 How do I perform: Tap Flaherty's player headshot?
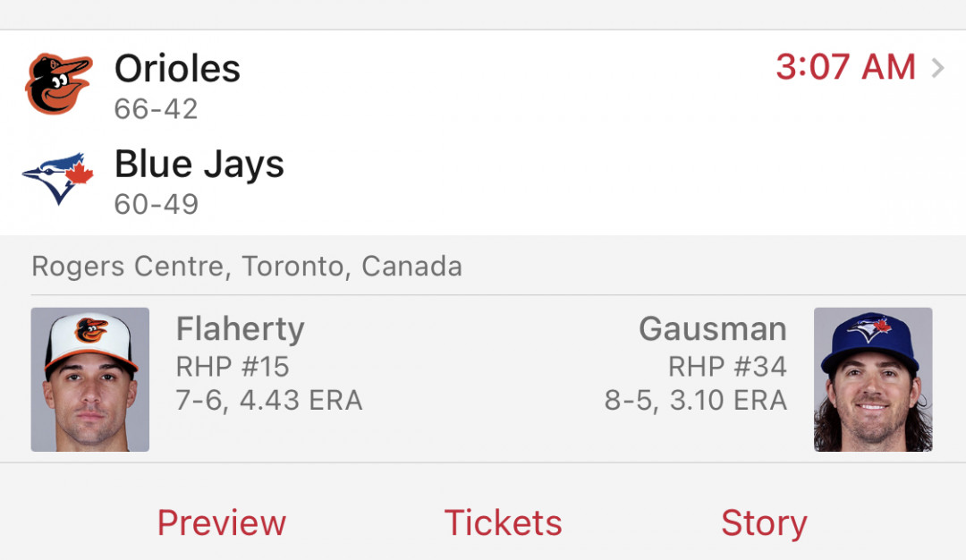click(x=90, y=379)
